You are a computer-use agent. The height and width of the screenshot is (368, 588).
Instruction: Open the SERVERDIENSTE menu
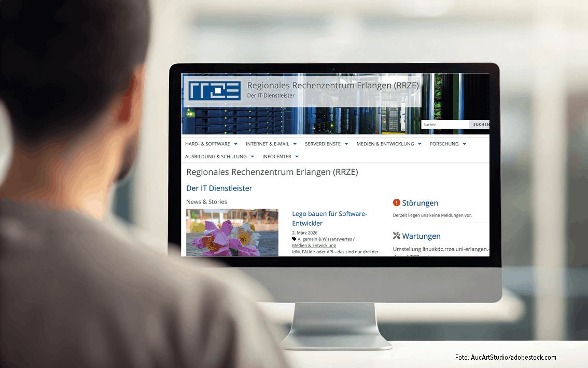click(x=323, y=144)
